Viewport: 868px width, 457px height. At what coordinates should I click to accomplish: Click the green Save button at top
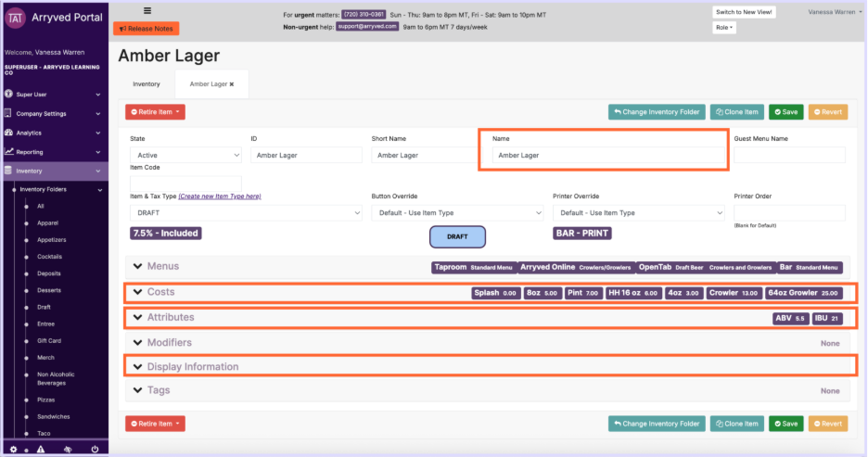point(786,112)
